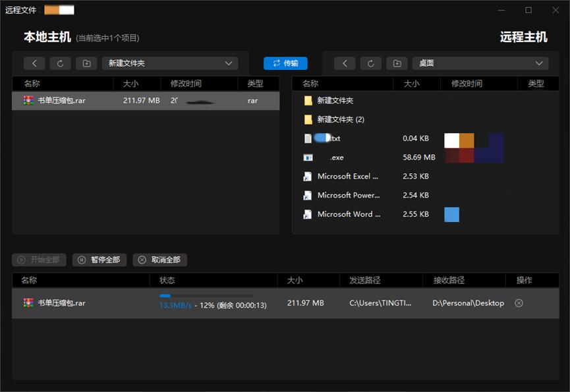The height and width of the screenshot is (392, 570).
Task: Click the exe file icon in remote list
Action: coord(307,157)
